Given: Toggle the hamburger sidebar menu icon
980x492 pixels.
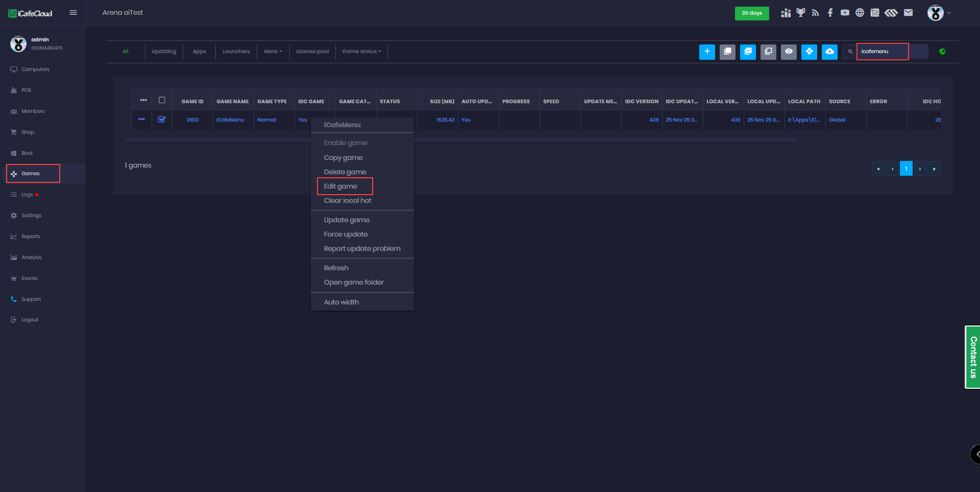Looking at the screenshot, I should pyautogui.click(x=73, y=13).
